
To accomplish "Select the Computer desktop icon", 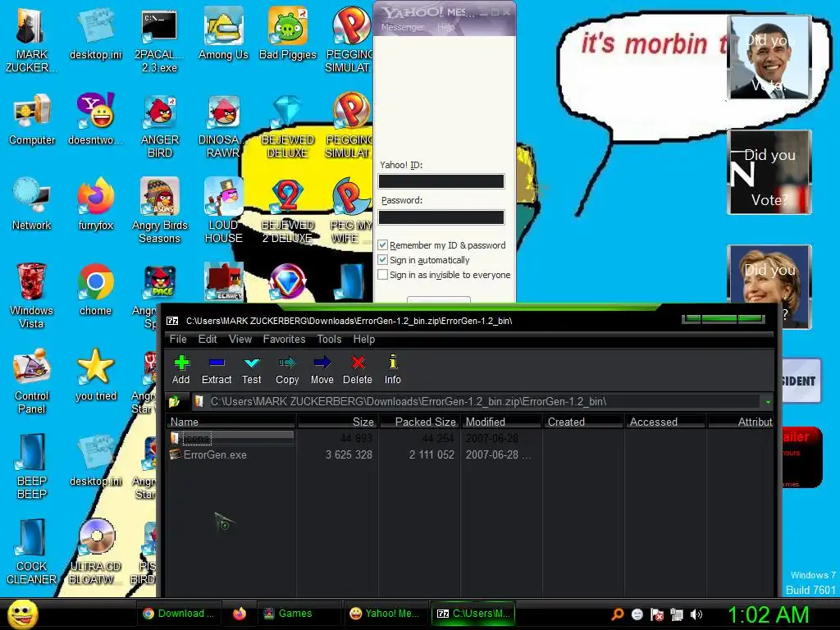I will tap(32, 119).
